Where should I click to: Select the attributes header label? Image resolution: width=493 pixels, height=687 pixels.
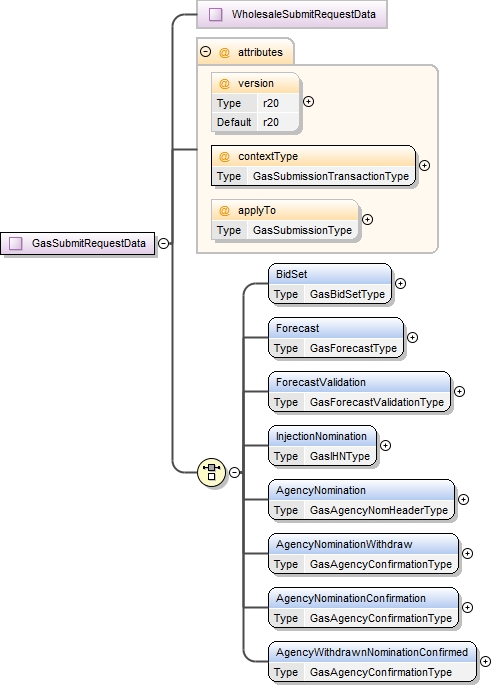pyautogui.click(x=260, y=53)
